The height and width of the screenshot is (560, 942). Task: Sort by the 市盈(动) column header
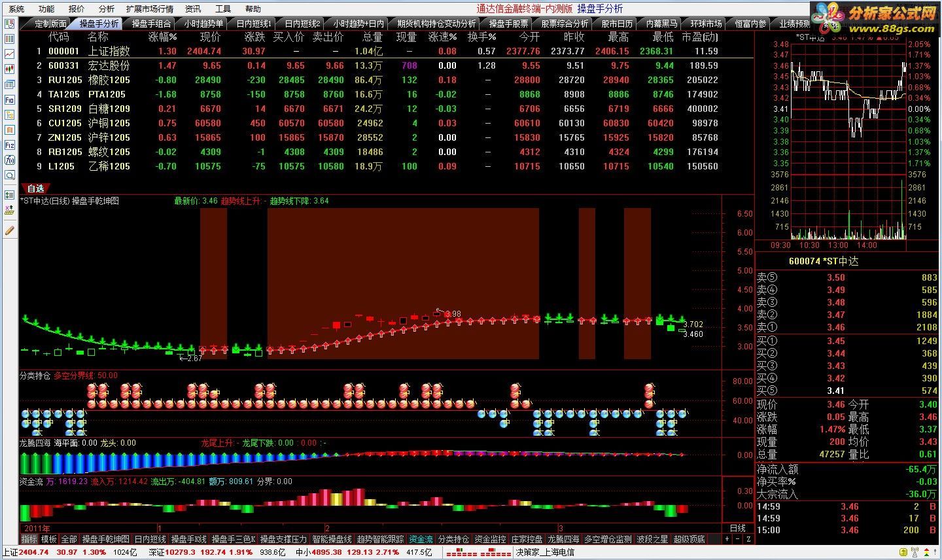click(699, 37)
